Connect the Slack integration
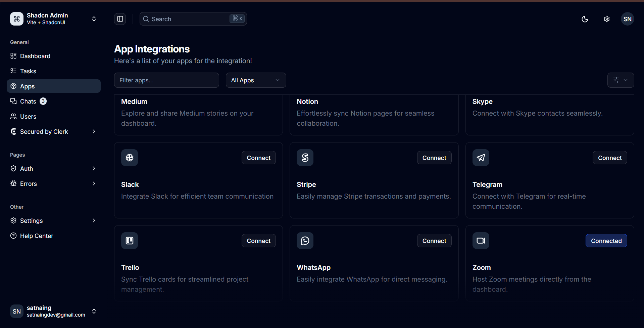 259,158
